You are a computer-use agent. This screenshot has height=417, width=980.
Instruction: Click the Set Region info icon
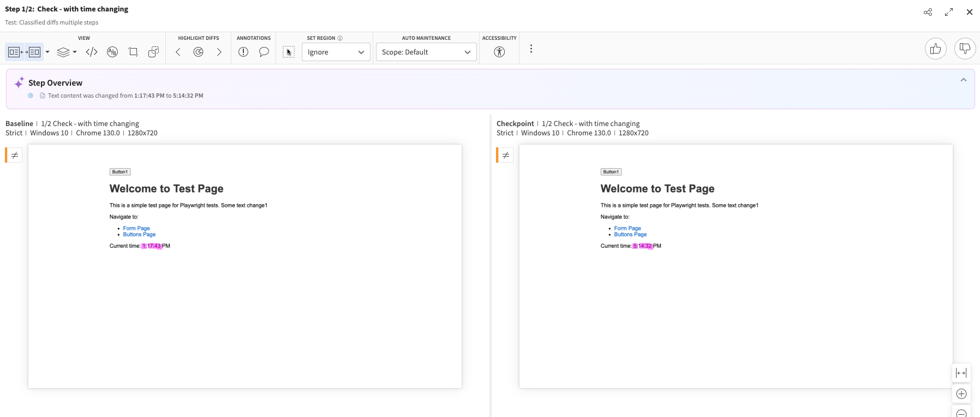point(340,38)
